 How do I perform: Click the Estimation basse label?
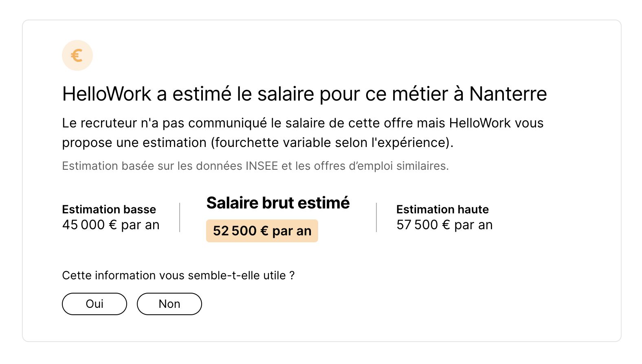pos(109,209)
